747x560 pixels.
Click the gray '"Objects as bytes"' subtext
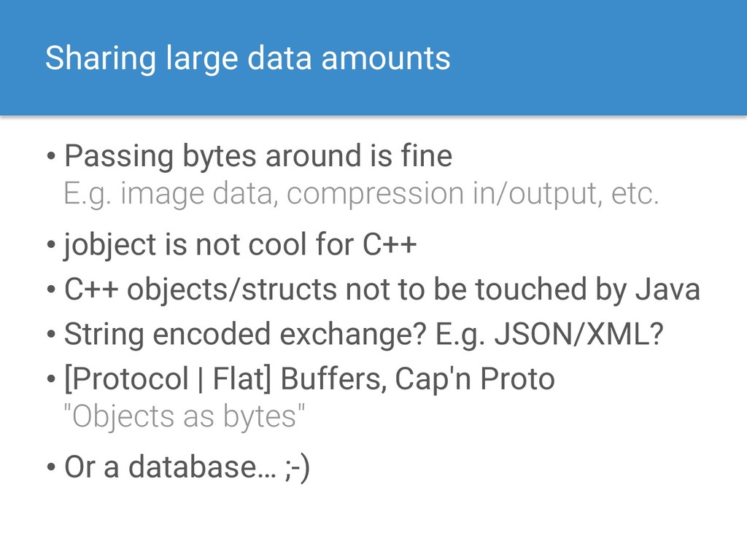click(x=184, y=417)
